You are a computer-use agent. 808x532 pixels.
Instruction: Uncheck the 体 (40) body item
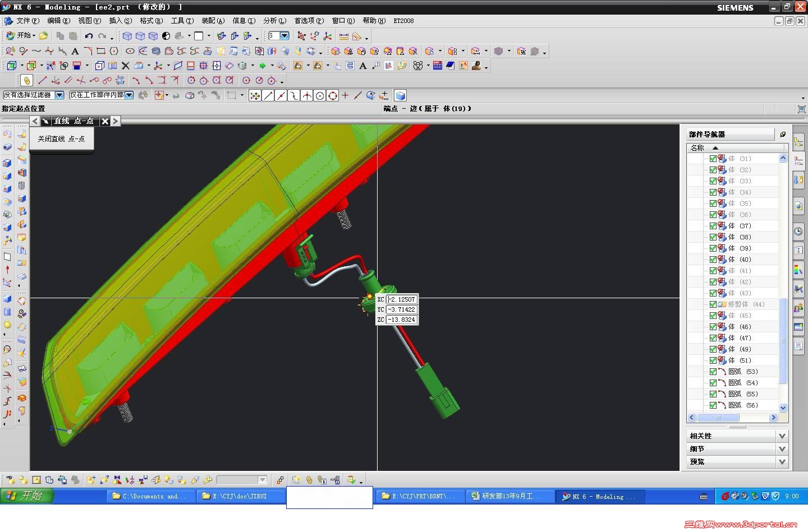[713, 260]
